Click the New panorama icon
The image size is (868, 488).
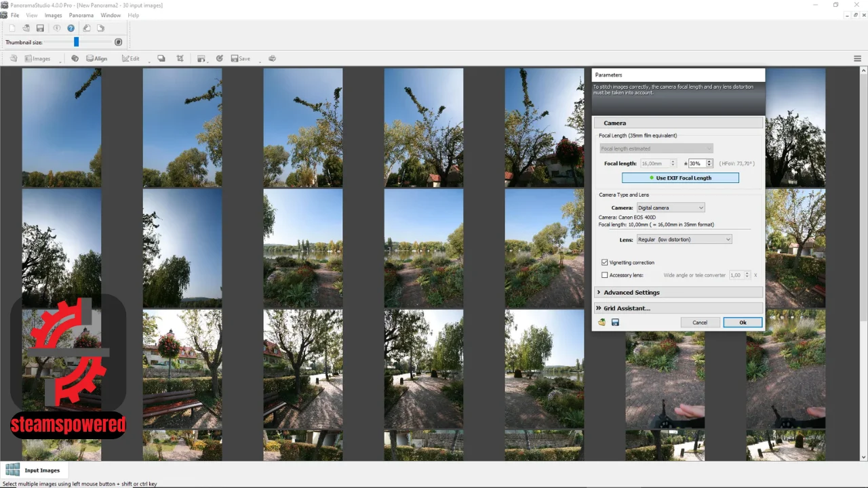click(x=12, y=28)
